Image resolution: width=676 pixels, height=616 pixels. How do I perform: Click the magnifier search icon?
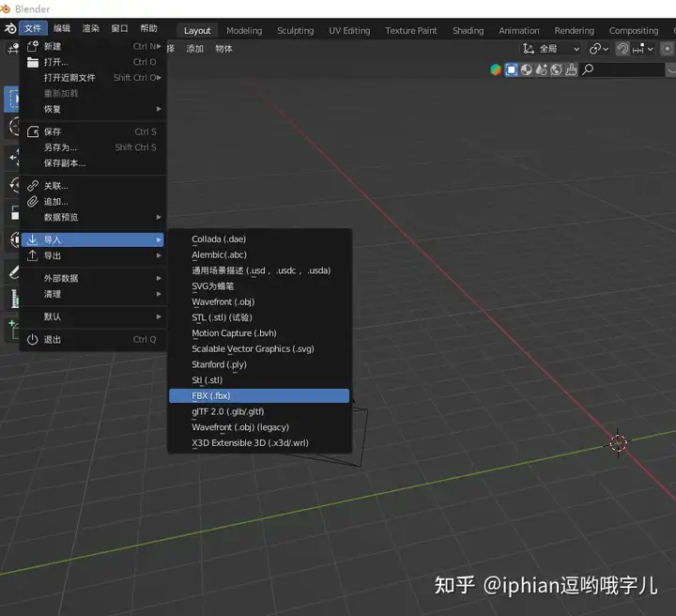pos(588,69)
